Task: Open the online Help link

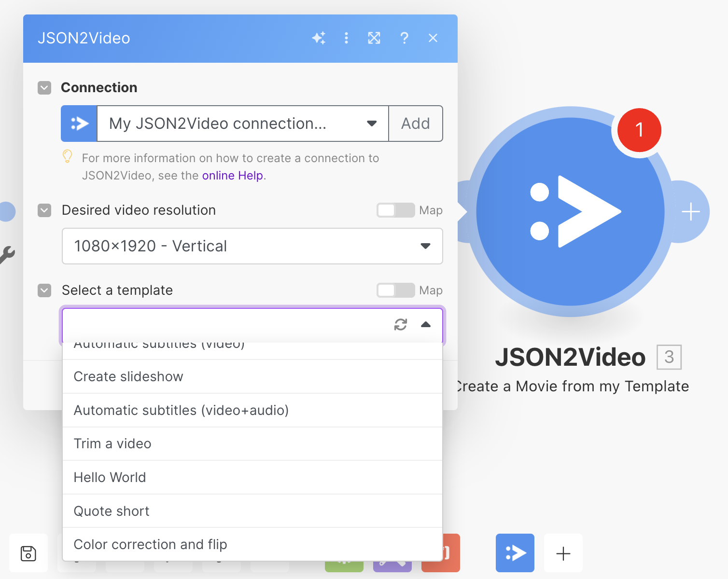Action: [233, 176]
